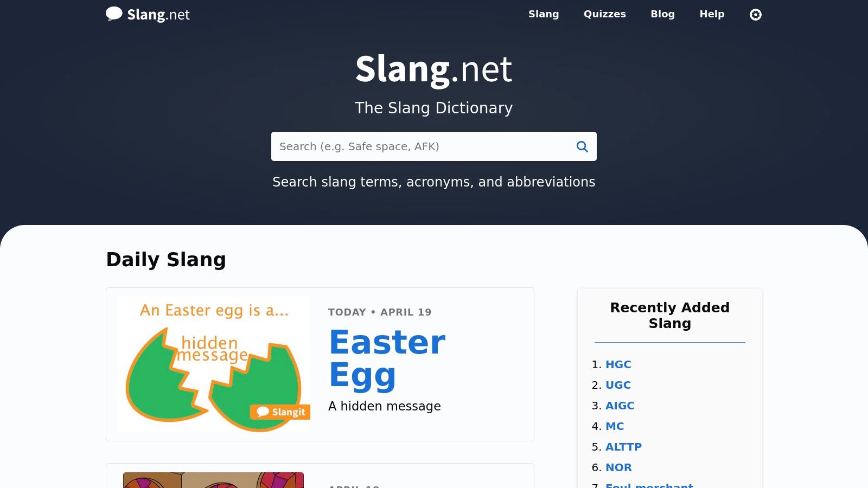Click the search magnifying glass icon
The image size is (868, 488).
pos(582,146)
